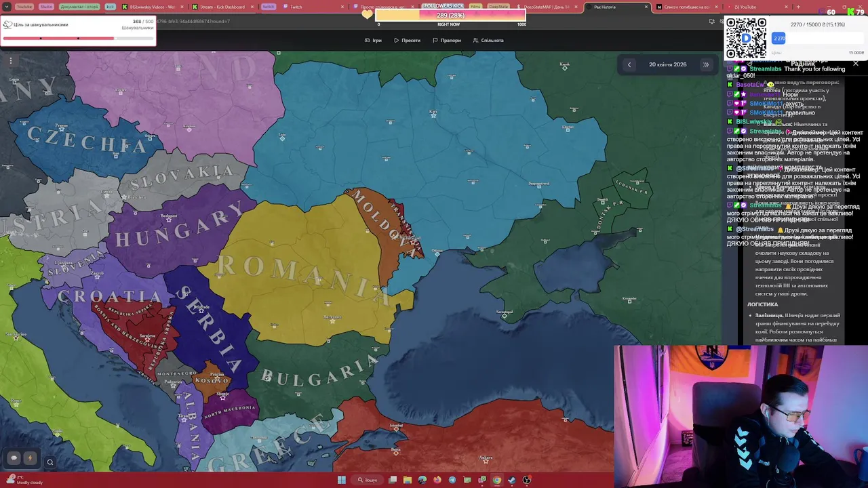Open Firefox from the taskbar

pyautogui.click(x=437, y=480)
